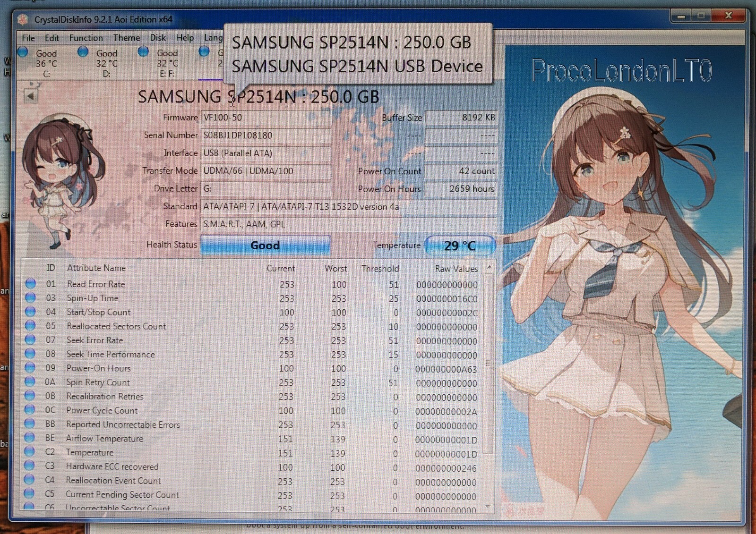The height and width of the screenshot is (534, 756).
Task: Click the Reallocation Event Count status orb
Action: point(29,480)
